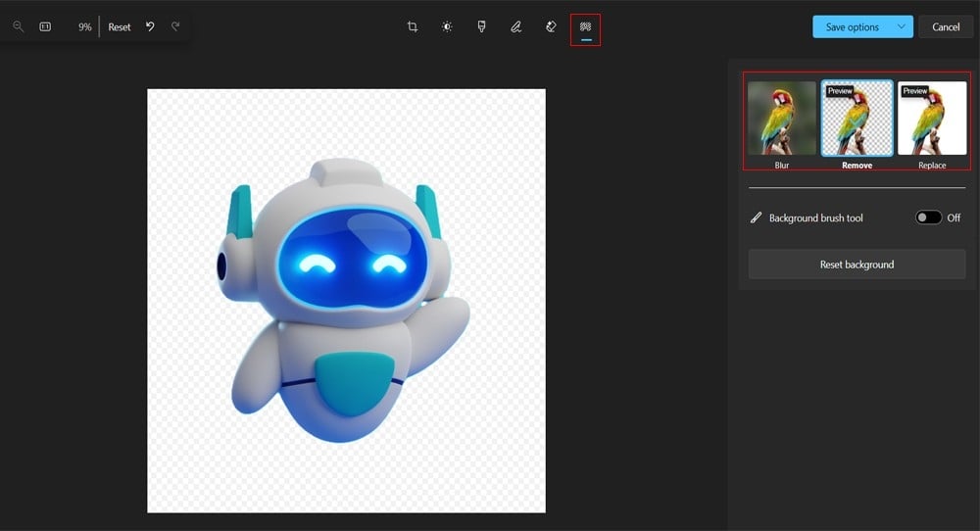Viewport: 980px width, 531px height.
Task: Open the Erase tool
Action: pos(551,27)
